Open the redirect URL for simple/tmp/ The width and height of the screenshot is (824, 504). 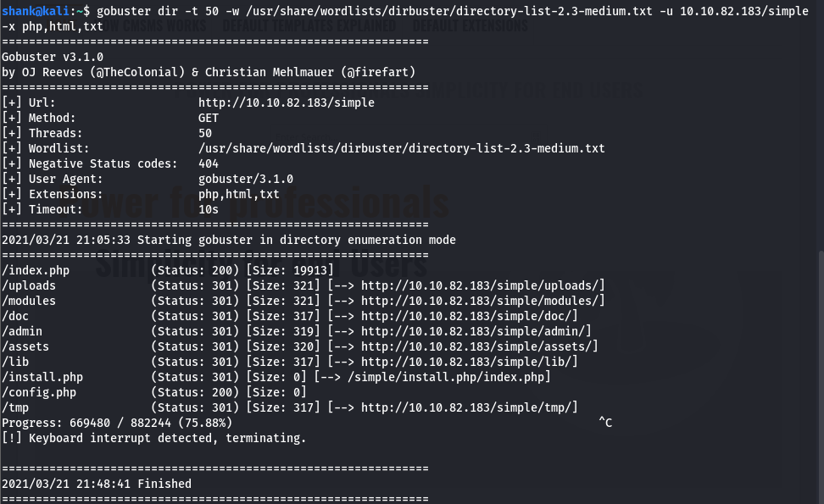pos(465,407)
